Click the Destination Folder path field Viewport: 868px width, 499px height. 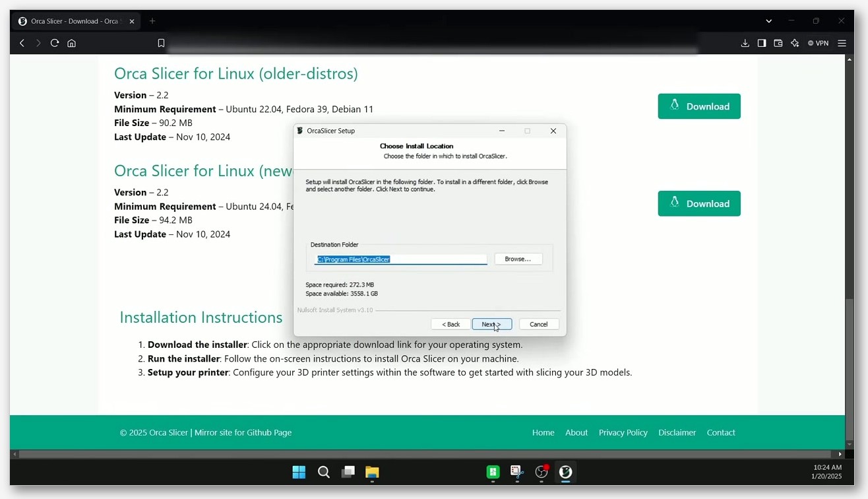pyautogui.click(x=400, y=259)
